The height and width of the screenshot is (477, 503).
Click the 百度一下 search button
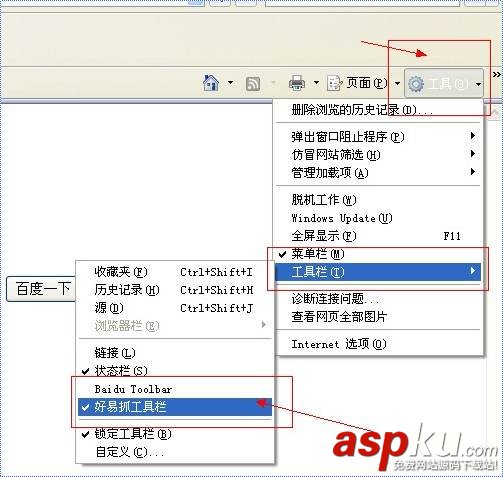coord(41,289)
